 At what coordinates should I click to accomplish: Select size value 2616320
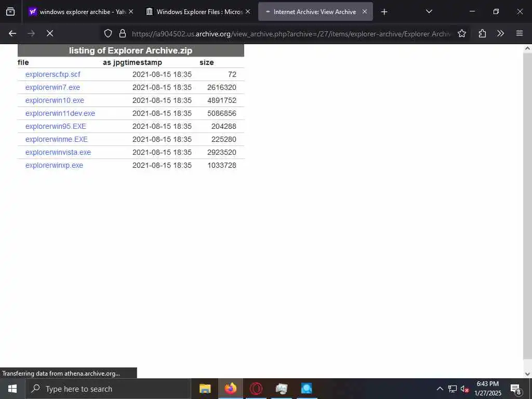pos(221,87)
